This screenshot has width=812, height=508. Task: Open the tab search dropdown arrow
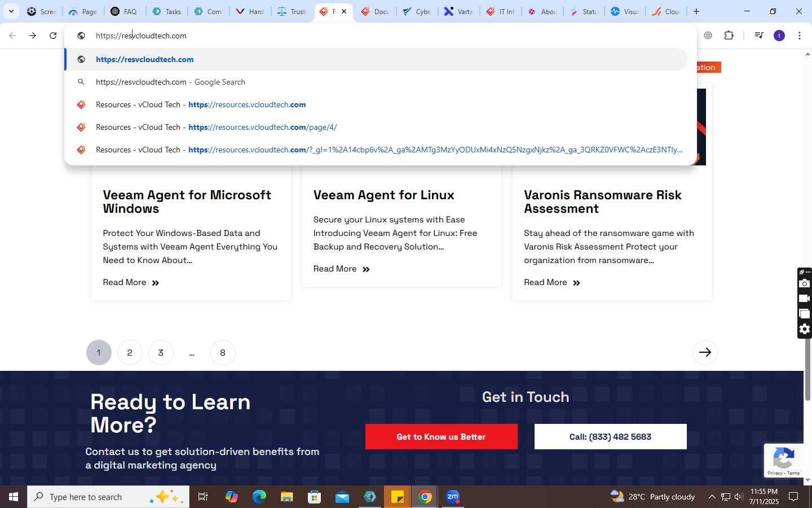11,11
